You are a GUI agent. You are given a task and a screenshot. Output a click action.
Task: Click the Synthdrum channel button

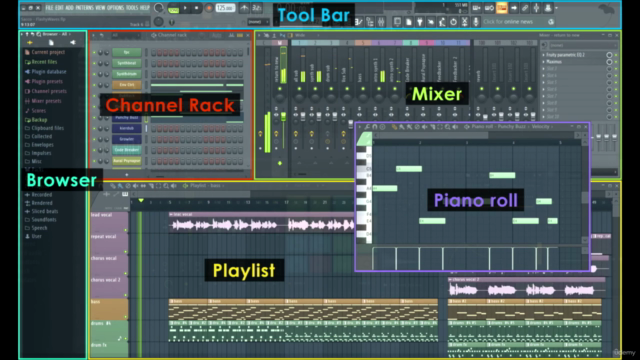click(x=127, y=74)
